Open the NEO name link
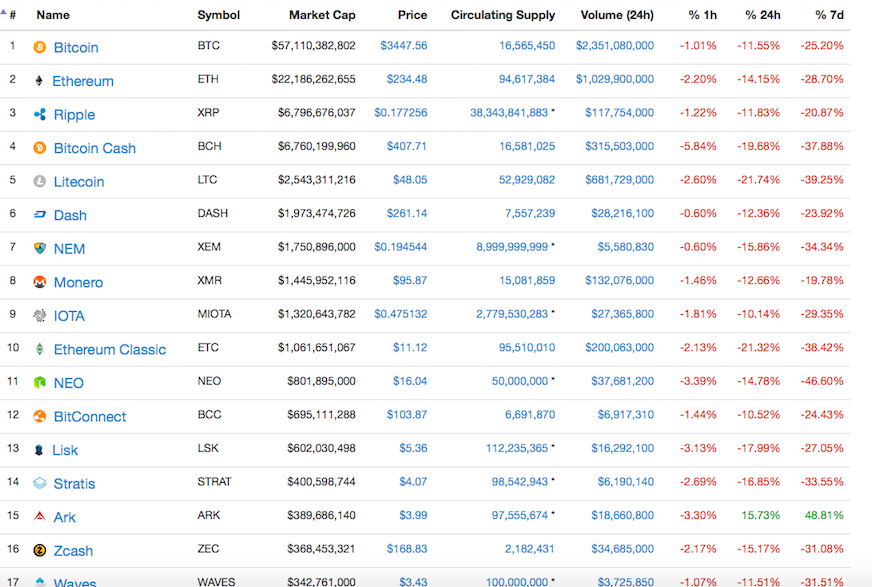This screenshot has width=872, height=587. pyautogui.click(x=69, y=383)
